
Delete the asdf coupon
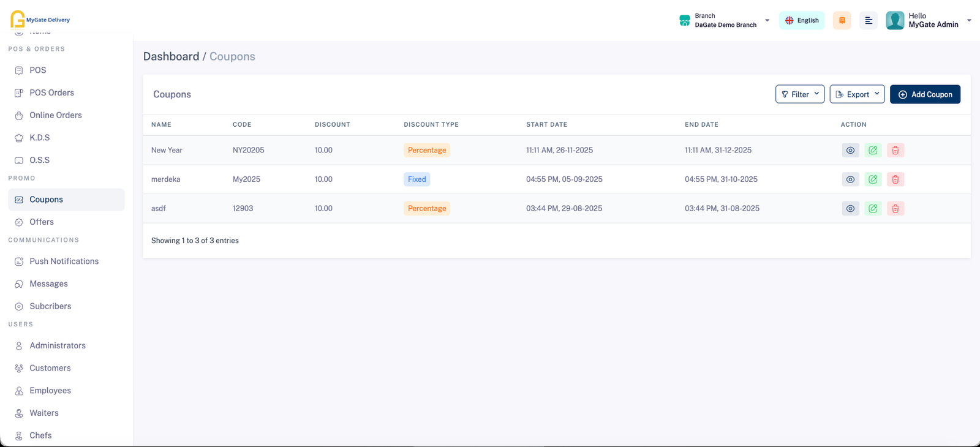(x=895, y=209)
